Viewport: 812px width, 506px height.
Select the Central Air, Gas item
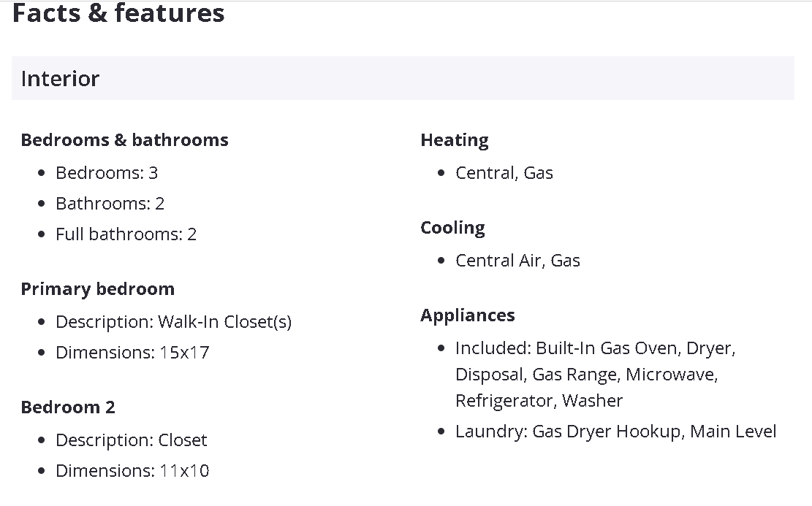[517, 261]
